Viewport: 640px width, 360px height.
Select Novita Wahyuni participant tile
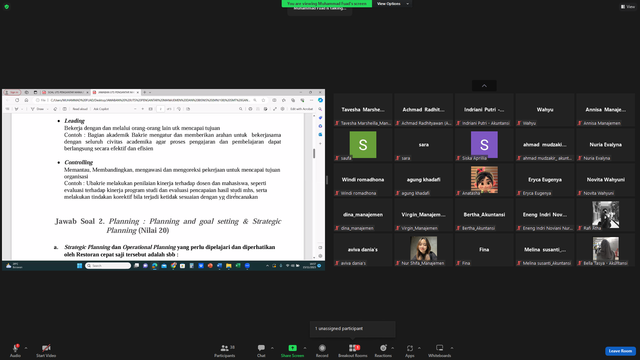(605, 180)
